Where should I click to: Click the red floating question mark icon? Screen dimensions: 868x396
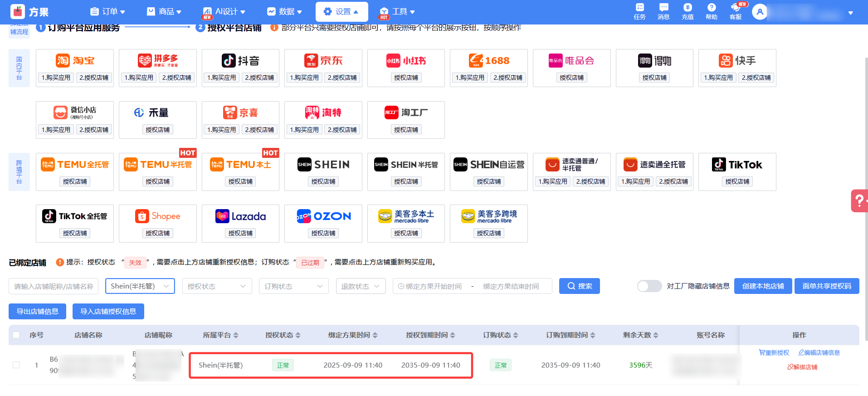click(859, 200)
